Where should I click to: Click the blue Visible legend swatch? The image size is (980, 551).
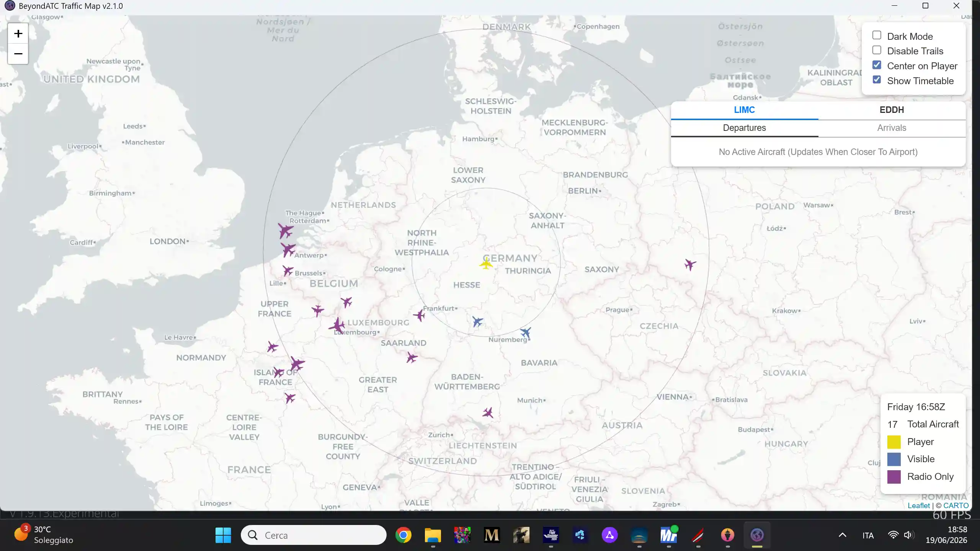point(894,459)
